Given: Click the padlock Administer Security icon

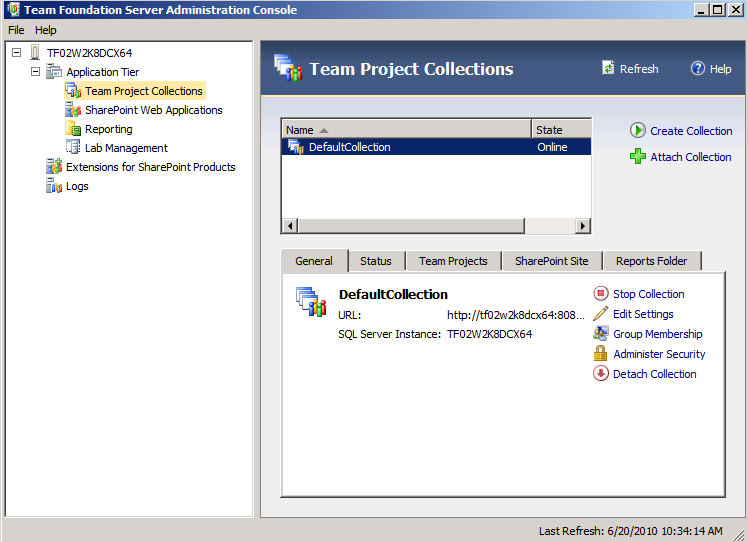Looking at the screenshot, I should [x=601, y=354].
